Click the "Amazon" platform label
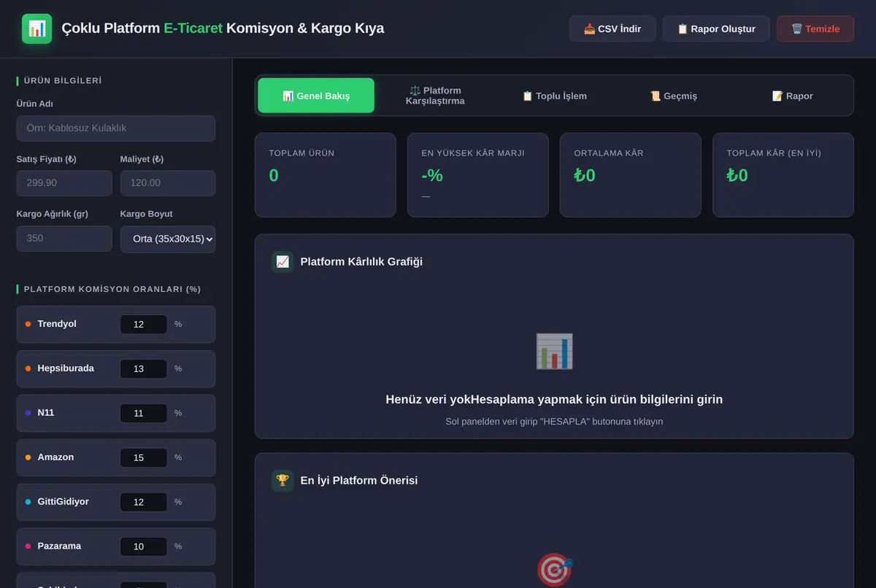This screenshot has height=588, width=876. point(55,457)
